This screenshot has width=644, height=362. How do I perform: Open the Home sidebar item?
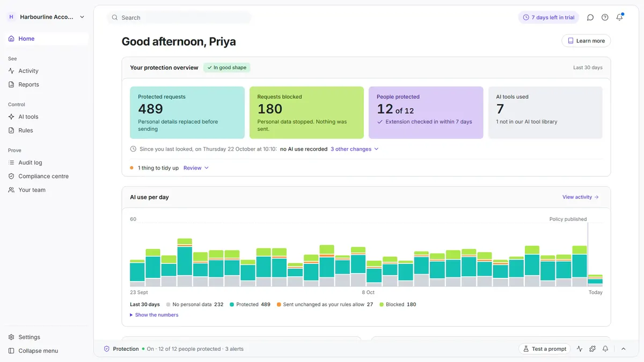click(47, 39)
